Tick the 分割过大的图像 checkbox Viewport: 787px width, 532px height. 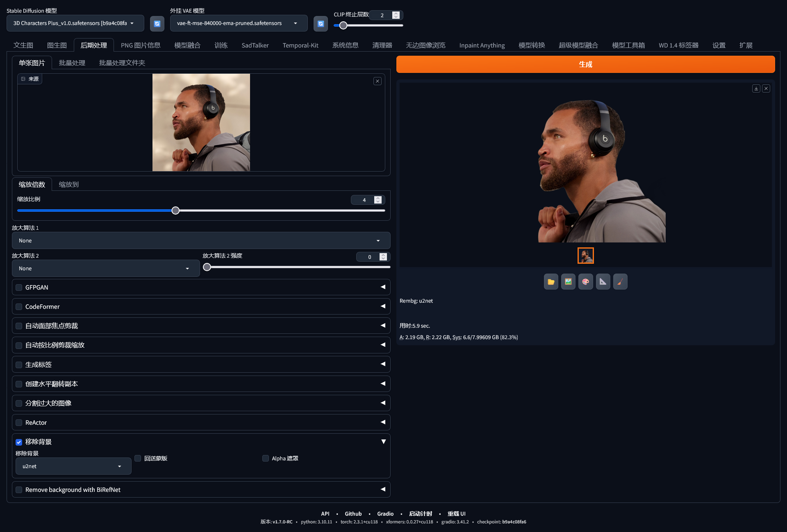pyautogui.click(x=19, y=403)
